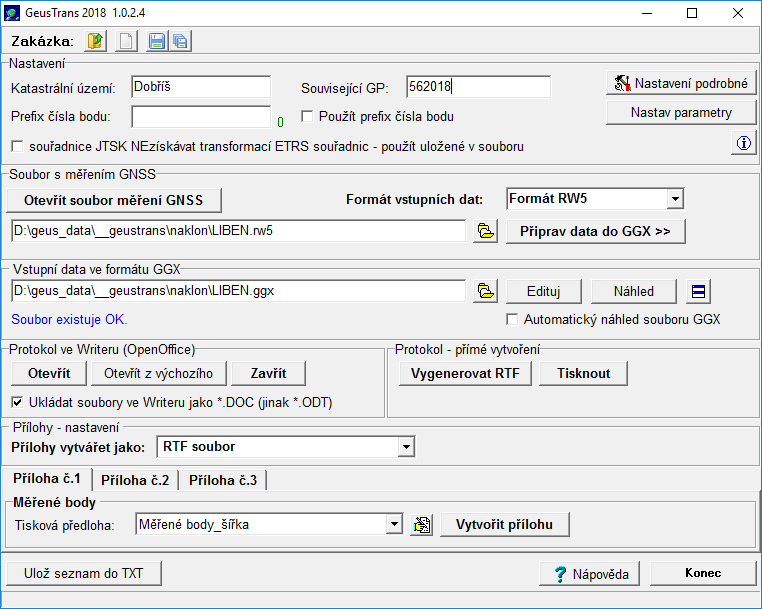The width and height of the screenshot is (762, 609).
Task: Click the blue info icon button
Action: (743, 144)
